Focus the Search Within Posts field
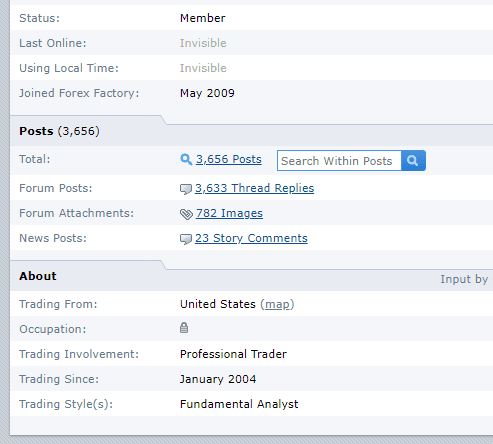The height and width of the screenshot is (444, 493). 339,161
